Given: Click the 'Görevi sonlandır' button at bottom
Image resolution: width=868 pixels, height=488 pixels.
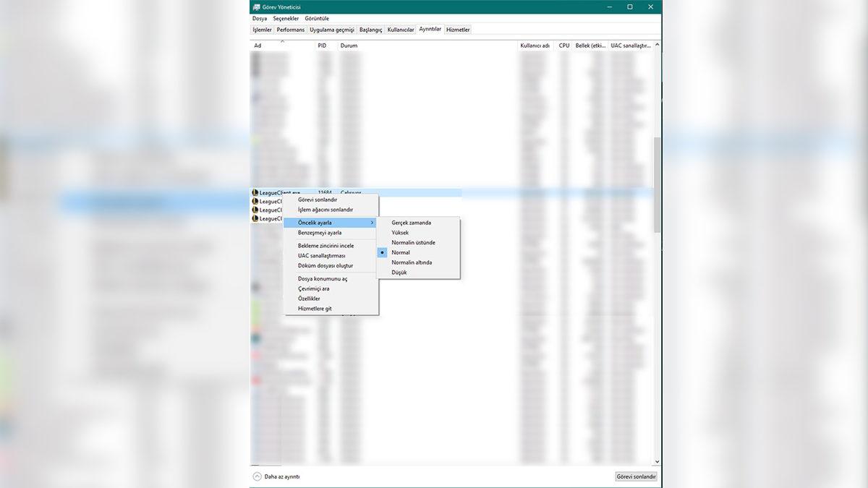Looking at the screenshot, I should pyautogui.click(x=636, y=476).
